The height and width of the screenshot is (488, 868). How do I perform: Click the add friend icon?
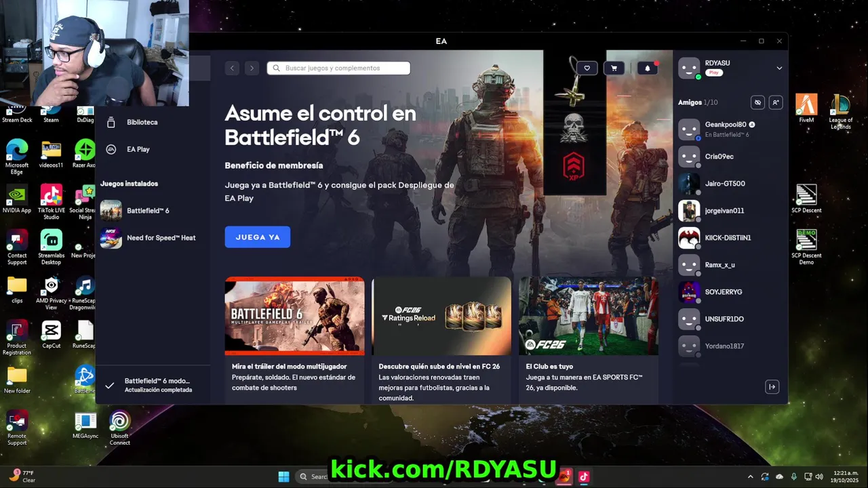point(776,102)
